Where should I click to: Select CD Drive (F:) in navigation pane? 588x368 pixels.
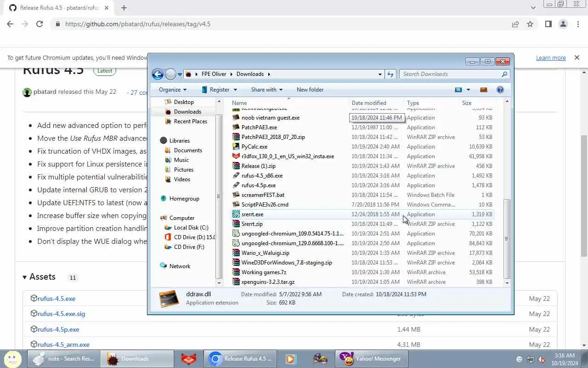(189, 247)
